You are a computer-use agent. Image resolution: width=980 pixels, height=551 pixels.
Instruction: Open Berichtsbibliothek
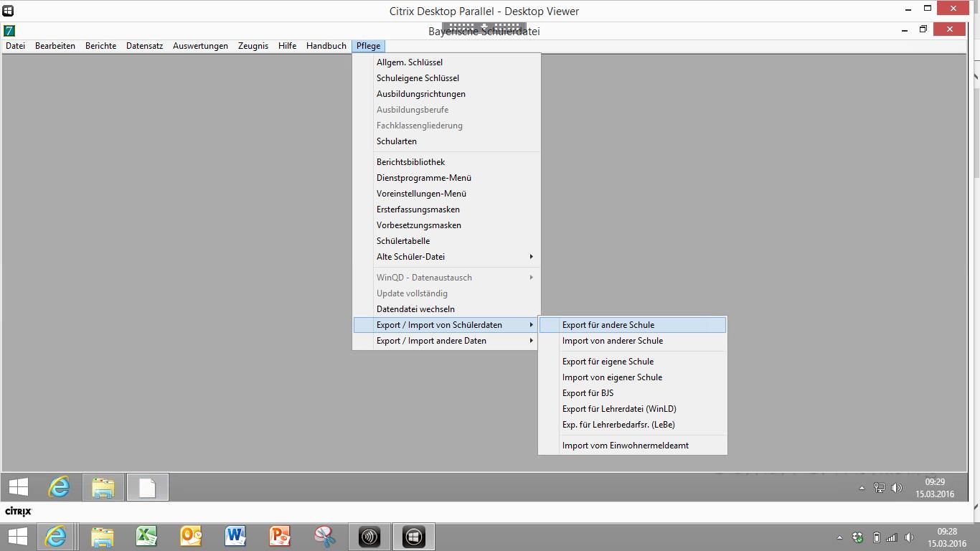point(446,162)
